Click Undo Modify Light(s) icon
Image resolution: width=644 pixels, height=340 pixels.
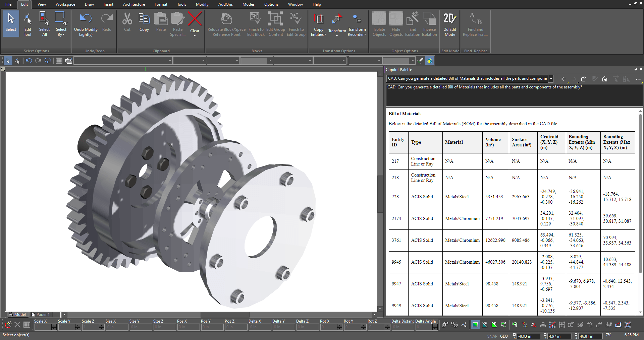86,24
